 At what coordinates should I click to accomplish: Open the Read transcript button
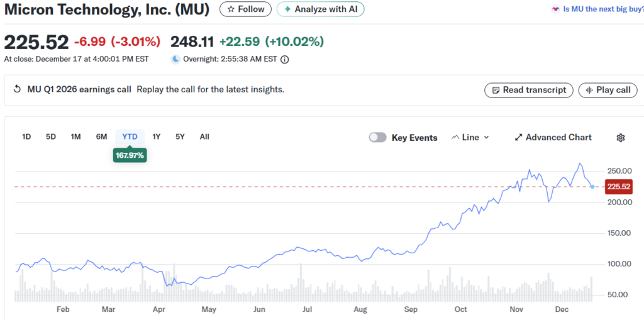tap(529, 90)
